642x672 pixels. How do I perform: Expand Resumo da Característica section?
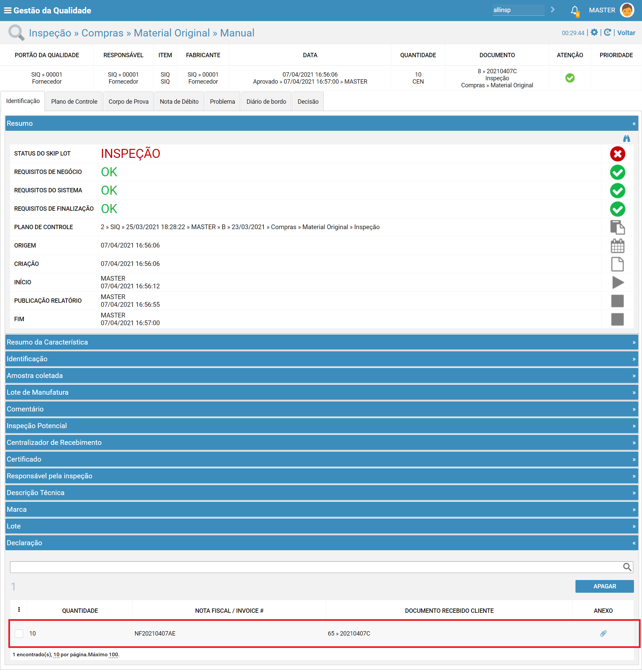pos(321,342)
